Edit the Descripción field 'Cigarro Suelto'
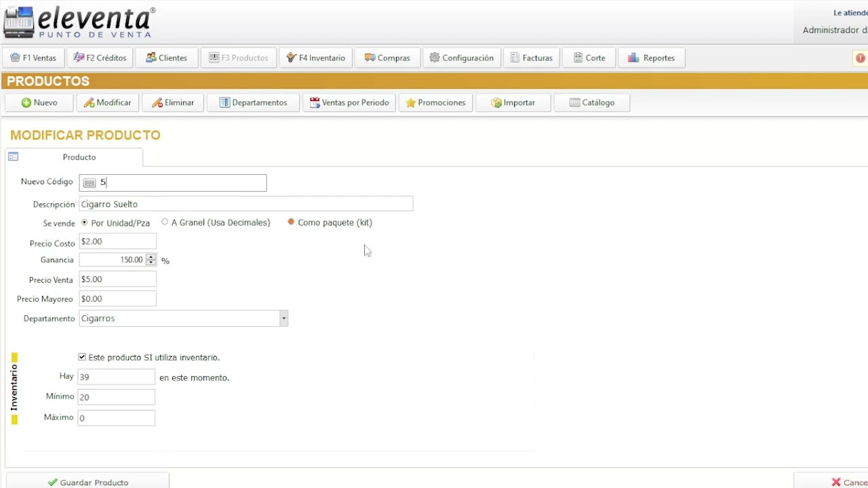The height and width of the screenshot is (488, 868). click(245, 204)
